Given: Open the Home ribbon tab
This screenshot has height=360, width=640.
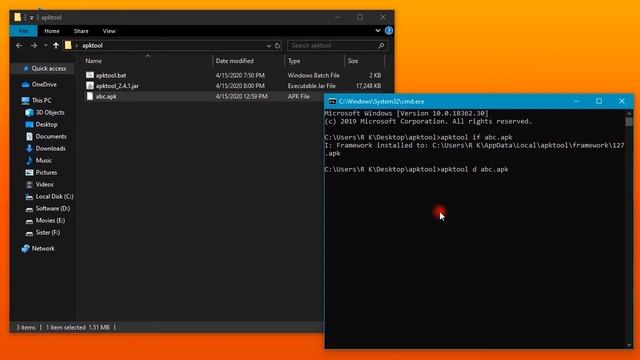Looking at the screenshot, I should tap(52, 31).
